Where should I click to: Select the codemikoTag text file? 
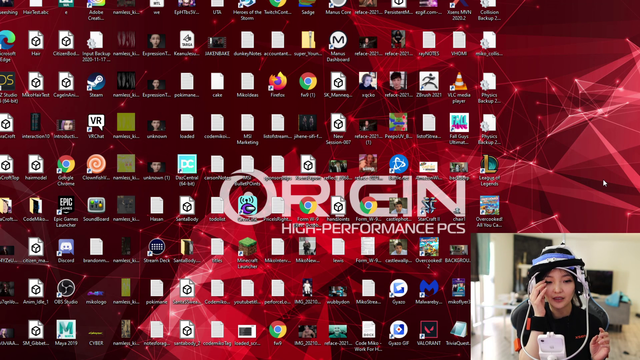coord(217,329)
